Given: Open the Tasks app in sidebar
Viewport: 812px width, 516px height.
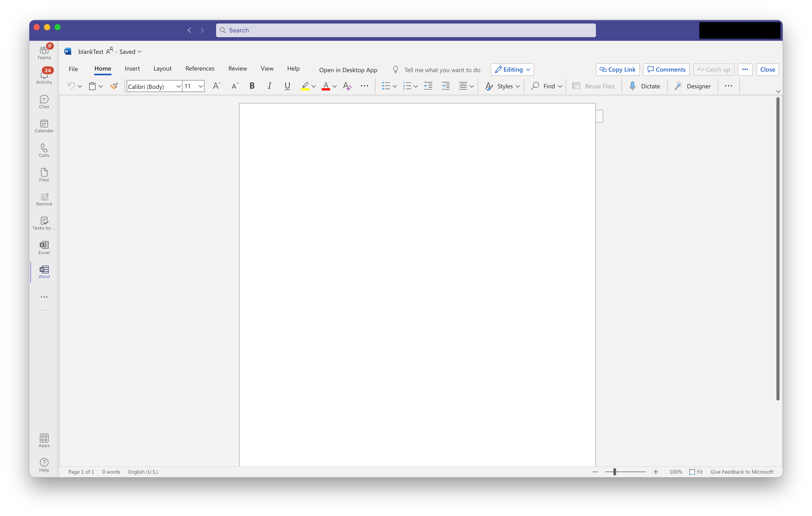Looking at the screenshot, I should (44, 223).
